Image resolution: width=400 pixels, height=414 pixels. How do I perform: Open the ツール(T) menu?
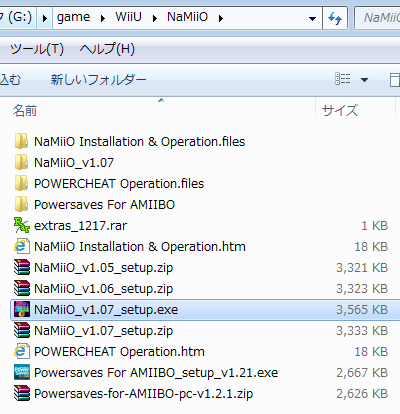37,49
